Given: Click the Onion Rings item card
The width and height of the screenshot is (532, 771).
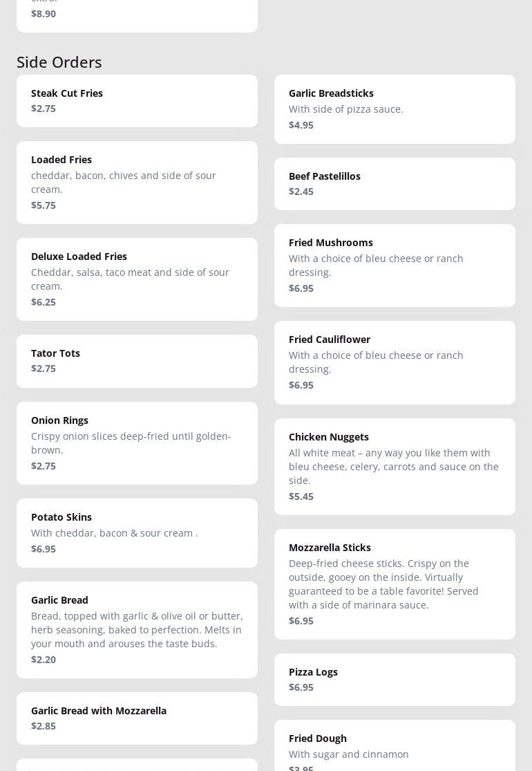Looking at the screenshot, I should pyautogui.click(x=137, y=443).
